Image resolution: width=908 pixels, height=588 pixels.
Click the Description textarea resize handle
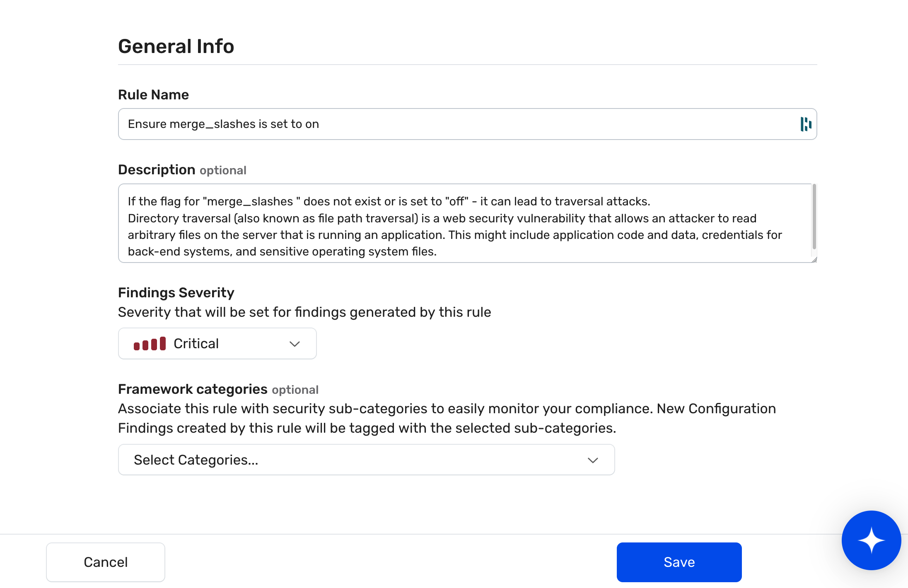[x=814, y=260]
